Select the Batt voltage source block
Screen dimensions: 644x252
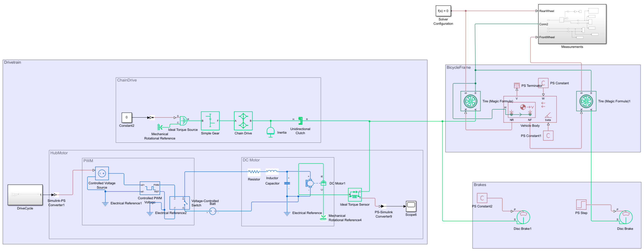[x=212, y=211]
